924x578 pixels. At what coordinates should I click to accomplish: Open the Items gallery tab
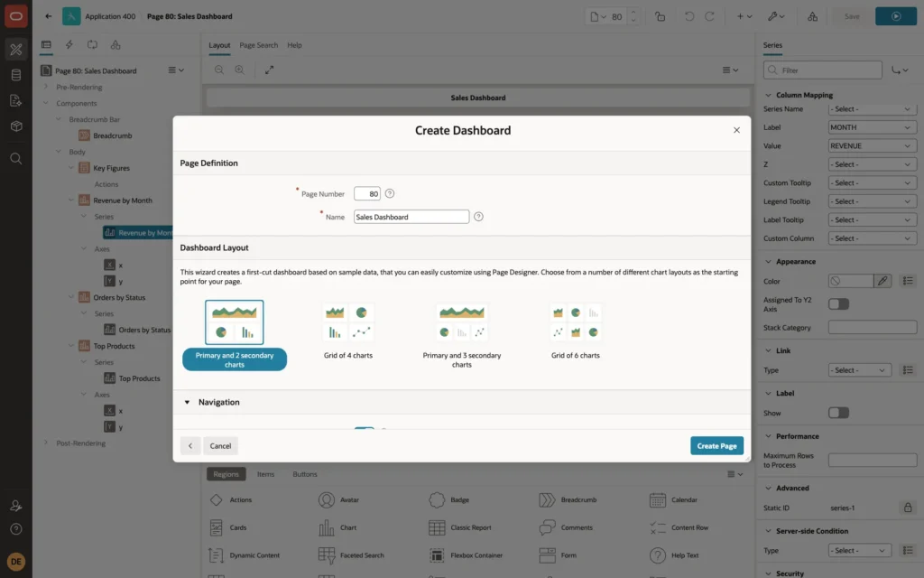(x=265, y=474)
